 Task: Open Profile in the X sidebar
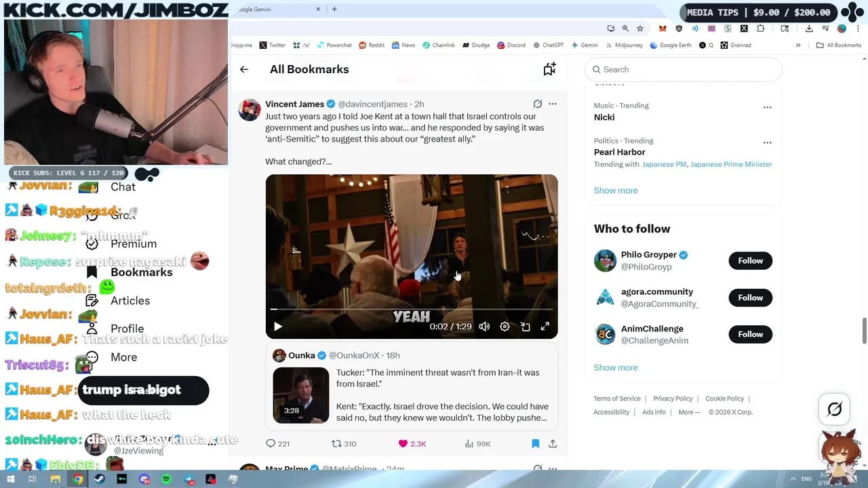[115, 329]
